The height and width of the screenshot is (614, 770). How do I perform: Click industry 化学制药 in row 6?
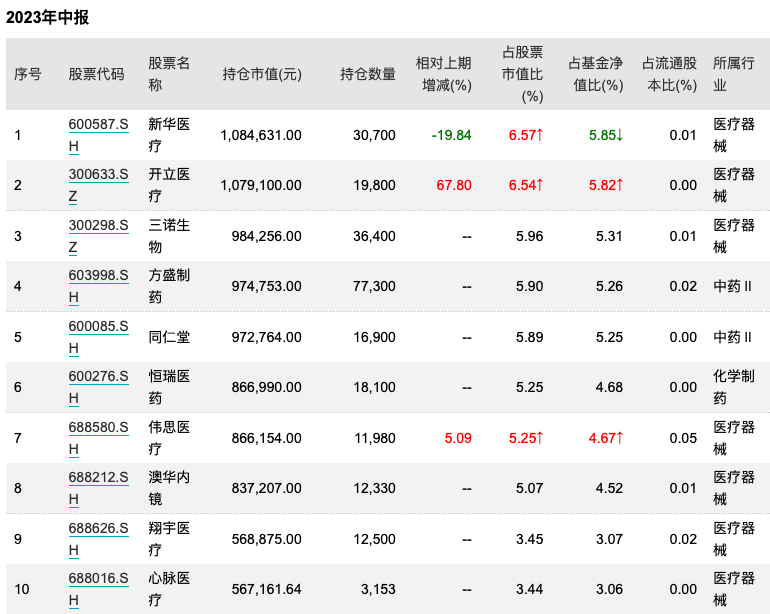tap(734, 388)
